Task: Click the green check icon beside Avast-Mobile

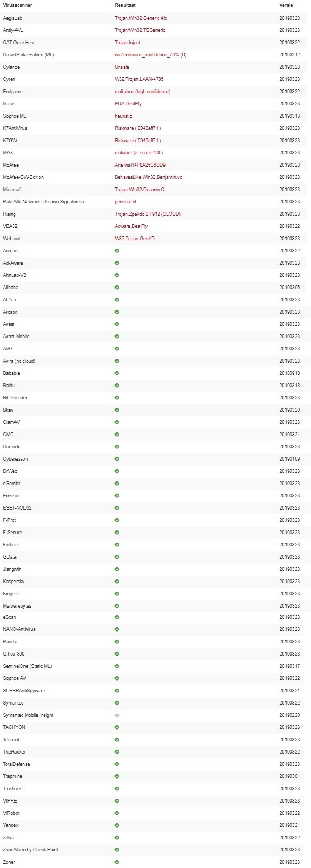Action: (x=117, y=336)
